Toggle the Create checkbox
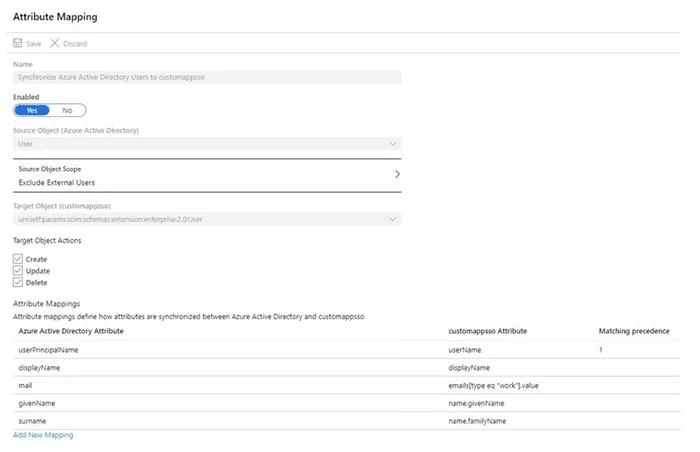 18,259
